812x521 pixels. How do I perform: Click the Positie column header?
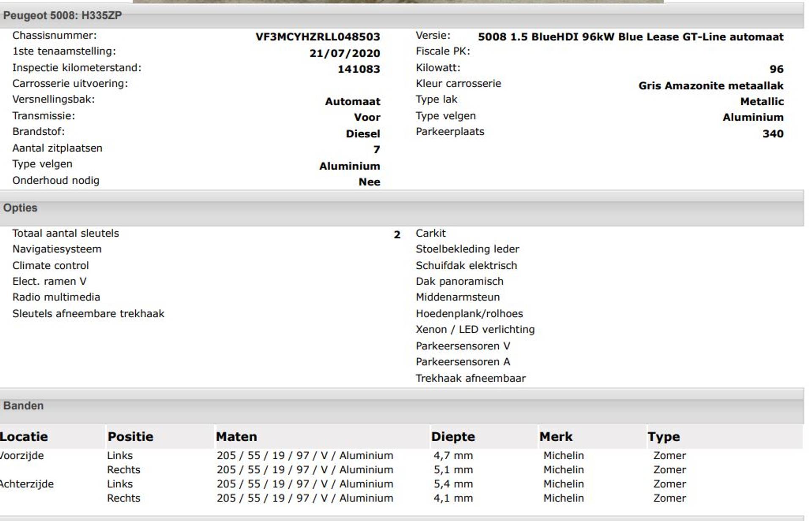[130, 436]
